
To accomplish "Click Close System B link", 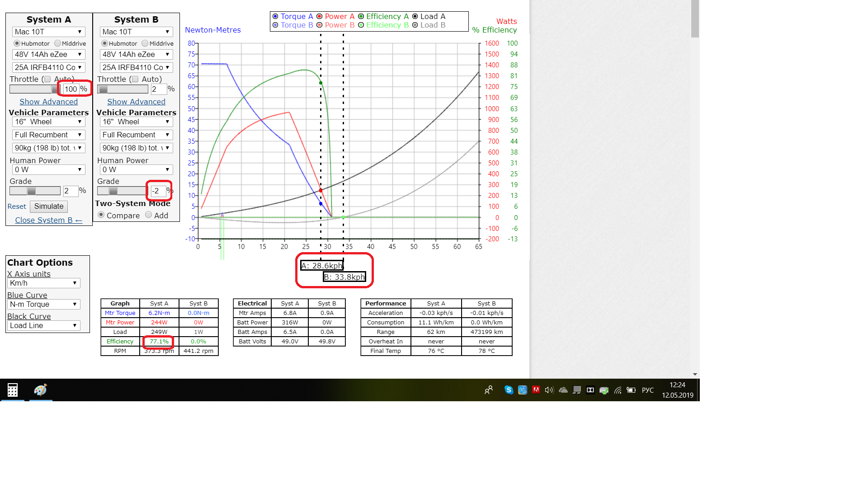I will 48,220.
